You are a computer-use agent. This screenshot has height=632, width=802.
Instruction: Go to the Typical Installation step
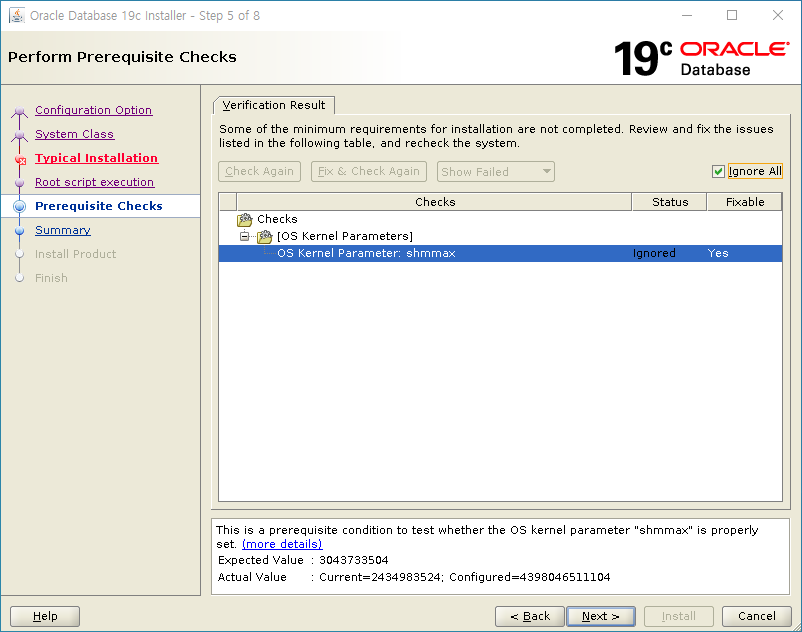point(96,158)
